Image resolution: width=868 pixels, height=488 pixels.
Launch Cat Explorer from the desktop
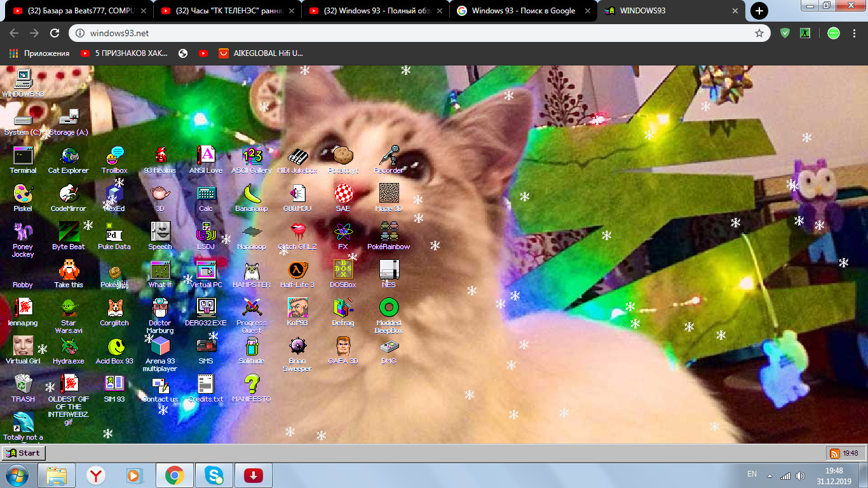coord(69,156)
